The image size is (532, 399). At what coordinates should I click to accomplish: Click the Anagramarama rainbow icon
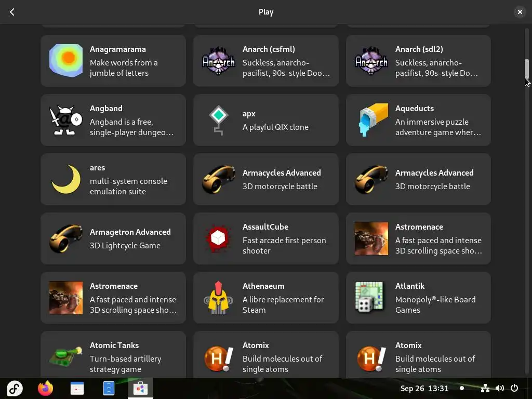coord(66,61)
